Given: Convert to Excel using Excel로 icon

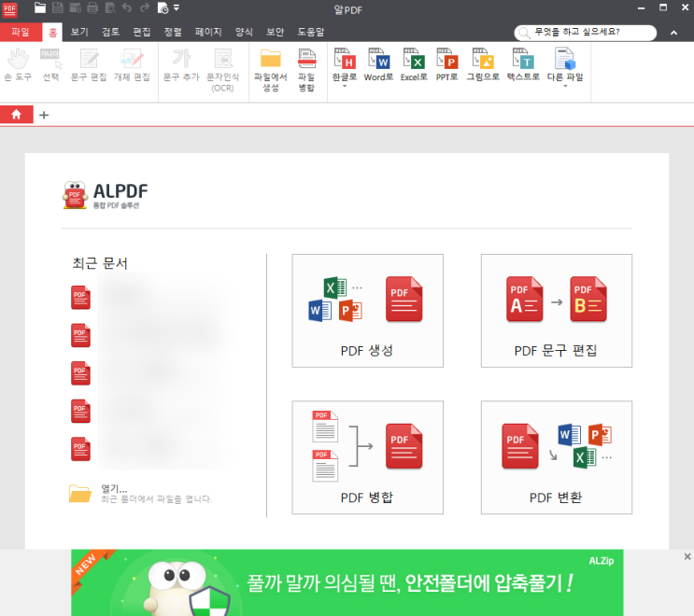Looking at the screenshot, I should tap(414, 60).
